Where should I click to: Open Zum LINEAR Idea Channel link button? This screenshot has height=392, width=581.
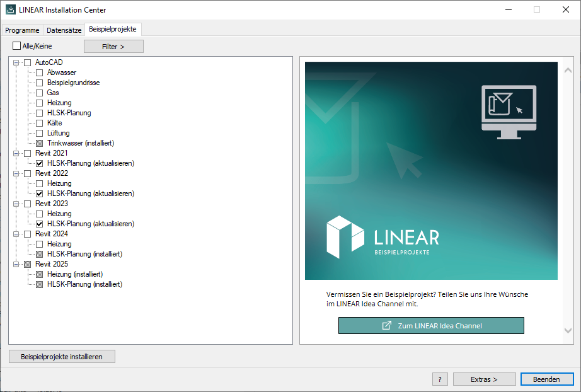[x=431, y=326]
